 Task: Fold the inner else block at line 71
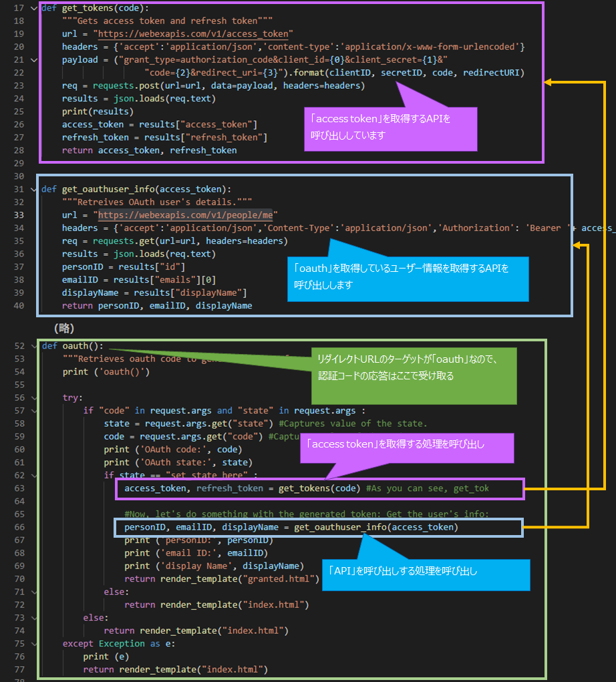(35, 592)
